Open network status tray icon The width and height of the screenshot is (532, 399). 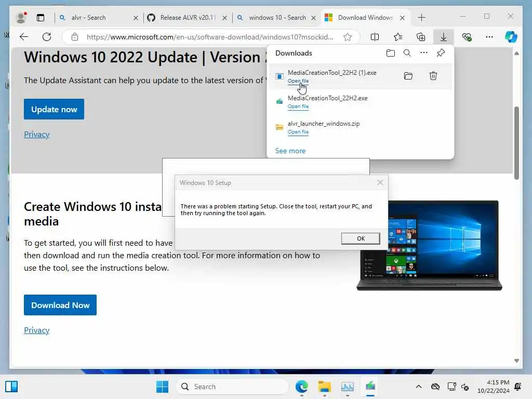(x=451, y=387)
